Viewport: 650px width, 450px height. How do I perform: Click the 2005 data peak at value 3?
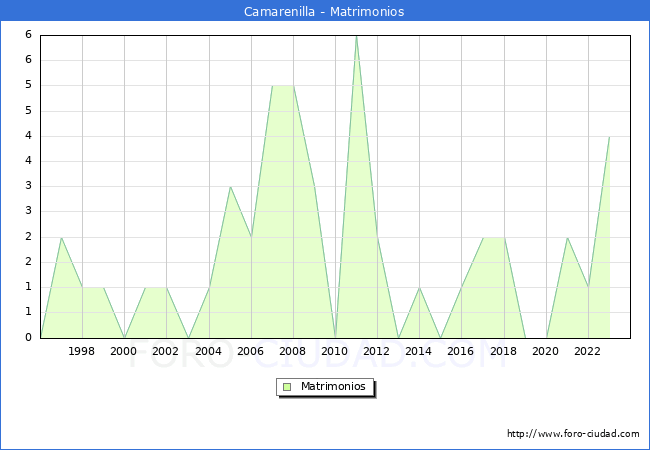tap(230, 187)
